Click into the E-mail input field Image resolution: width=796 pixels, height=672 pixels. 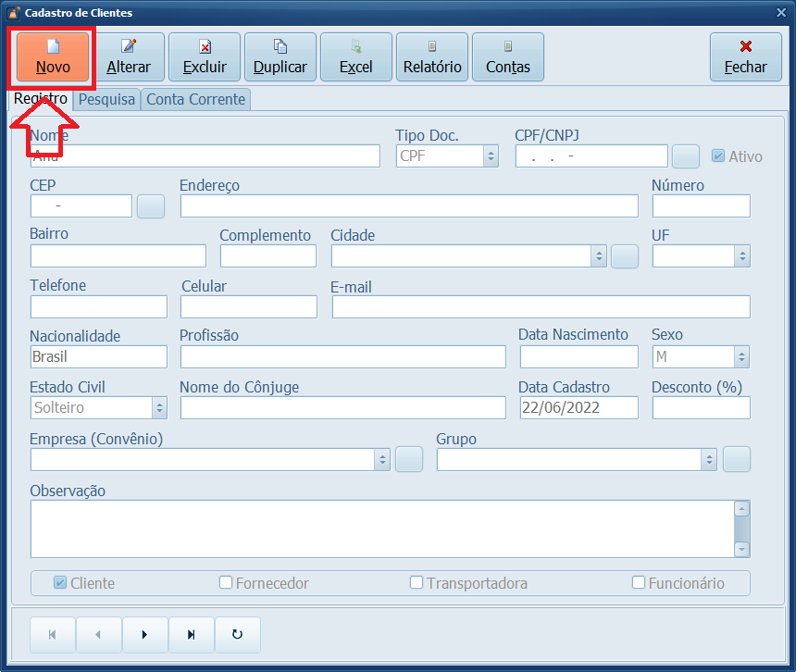[541, 307]
